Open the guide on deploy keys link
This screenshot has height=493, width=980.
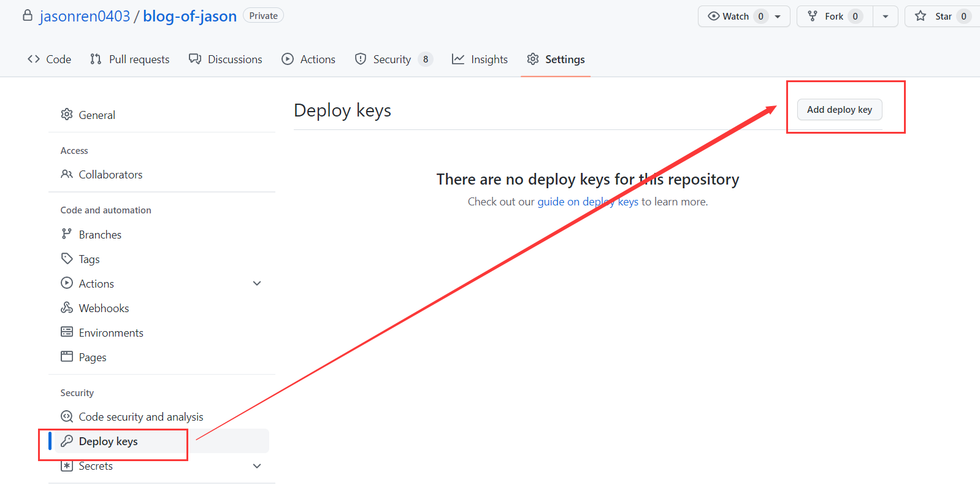(x=588, y=202)
